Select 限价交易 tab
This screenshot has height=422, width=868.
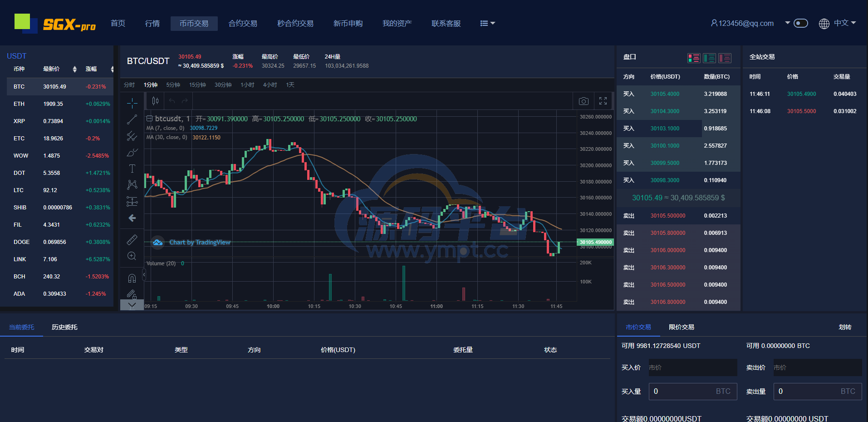coord(682,327)
